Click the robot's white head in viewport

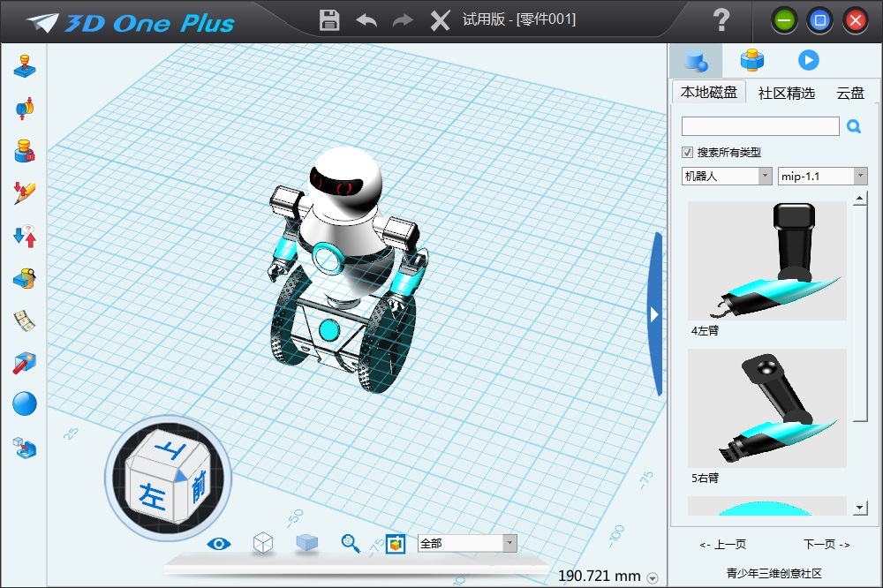coord(348,180)
